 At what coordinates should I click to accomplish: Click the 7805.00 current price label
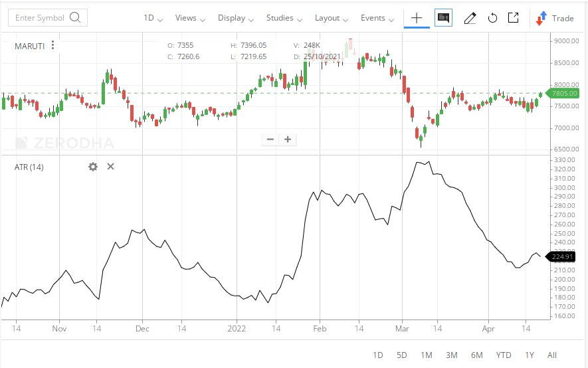tap(563, 93)
